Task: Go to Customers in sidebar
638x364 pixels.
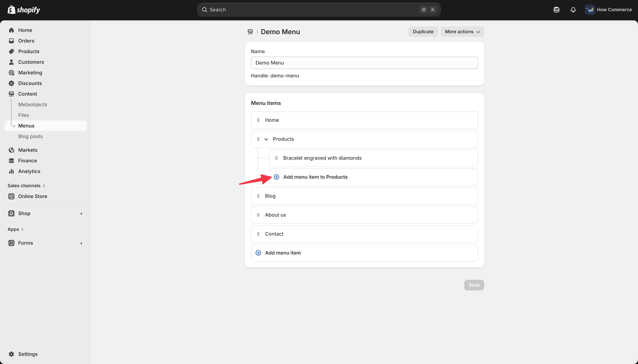Action: (31, 62)
